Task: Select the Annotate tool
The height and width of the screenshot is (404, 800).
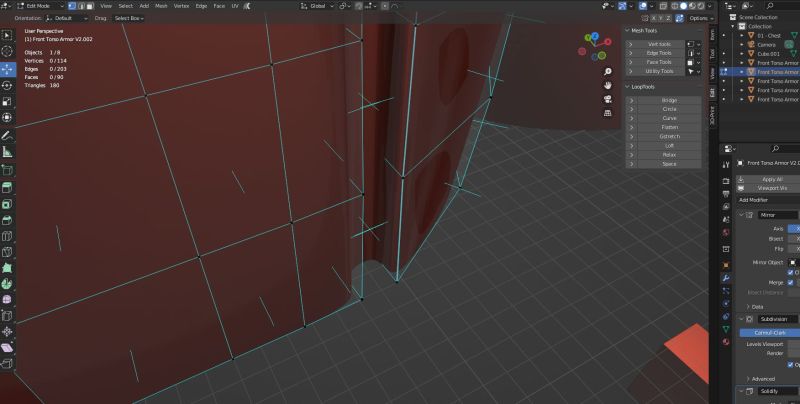Action: point(7,136)
